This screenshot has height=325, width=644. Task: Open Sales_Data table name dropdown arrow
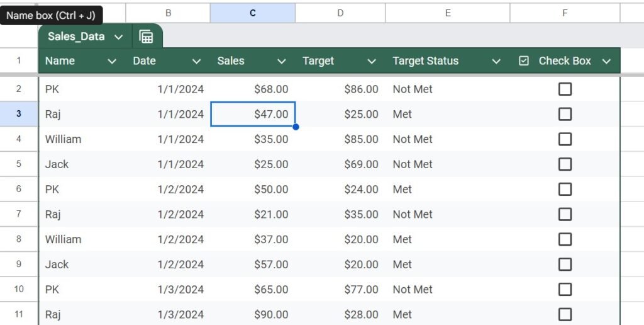click(x=119, y=37)
